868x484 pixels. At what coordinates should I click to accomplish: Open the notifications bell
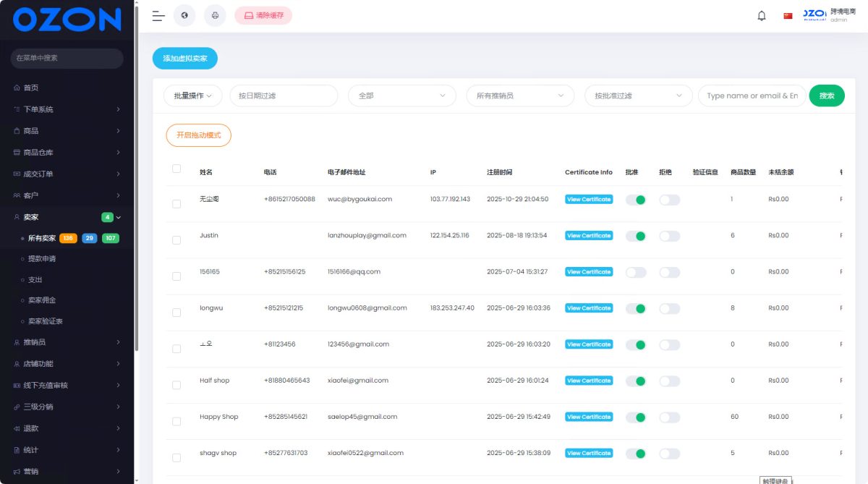pyautogui.click(x=762, y=16)
